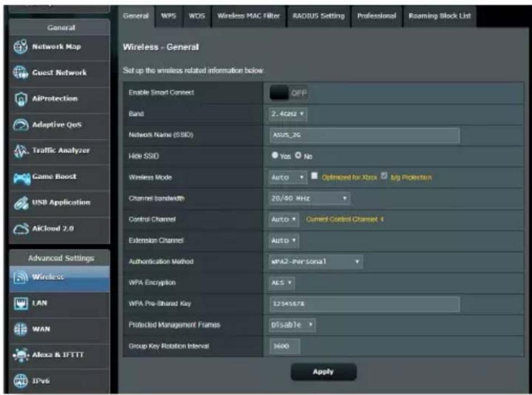
Task: Switch to the WDS tab
Action: (x=197, y=16)
